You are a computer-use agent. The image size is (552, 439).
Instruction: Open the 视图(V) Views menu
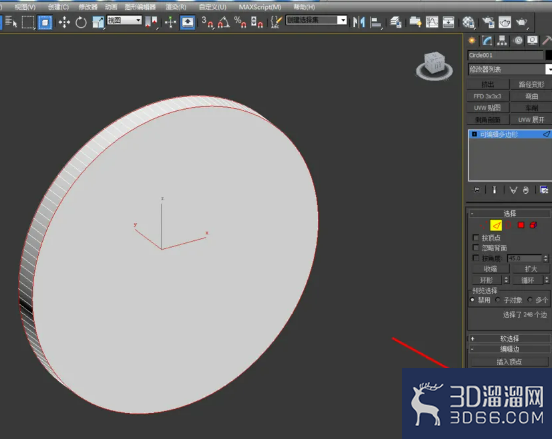[x=25, y=7]
